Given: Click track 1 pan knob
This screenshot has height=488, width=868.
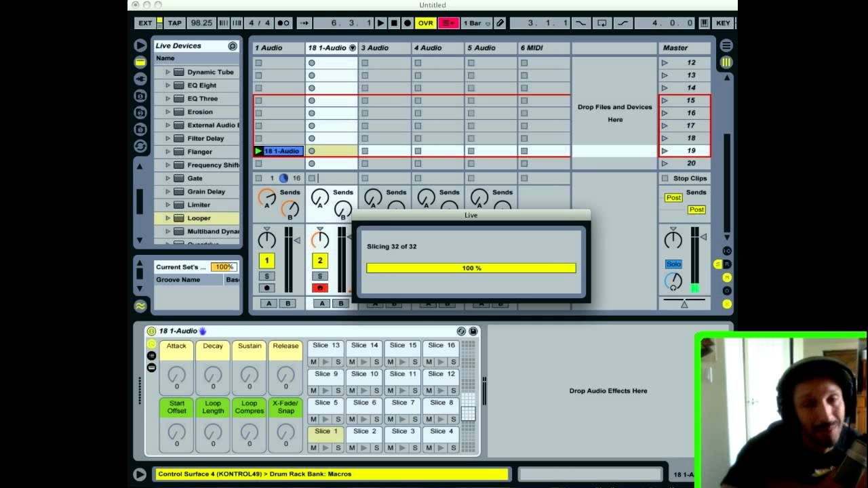Looking at the screenshot, I should tap(267, 239).
